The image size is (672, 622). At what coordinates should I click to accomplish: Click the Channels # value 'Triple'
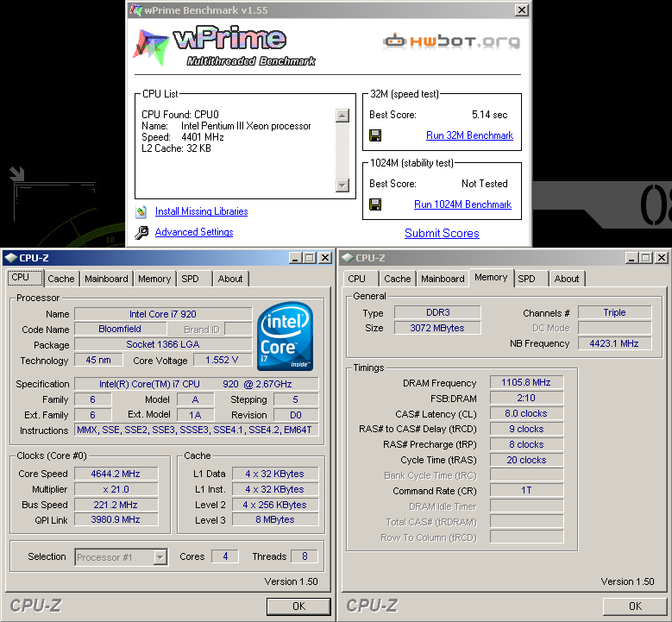(614, 312)
